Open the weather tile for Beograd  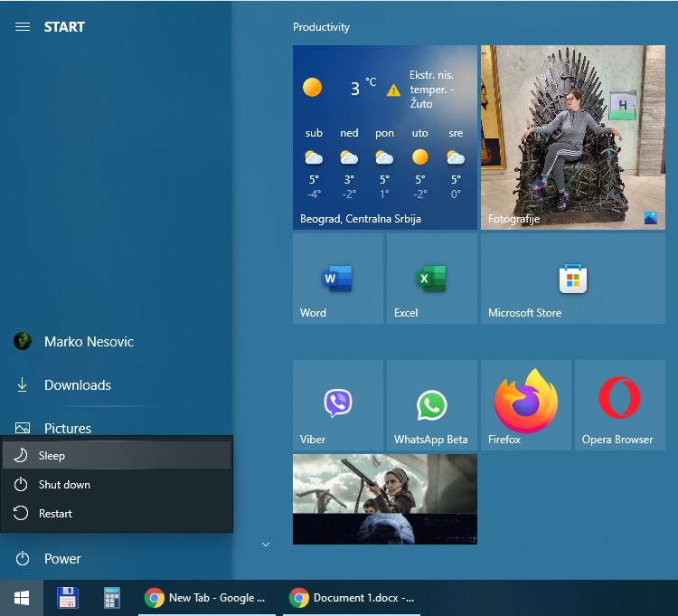(x=385, y=137)
